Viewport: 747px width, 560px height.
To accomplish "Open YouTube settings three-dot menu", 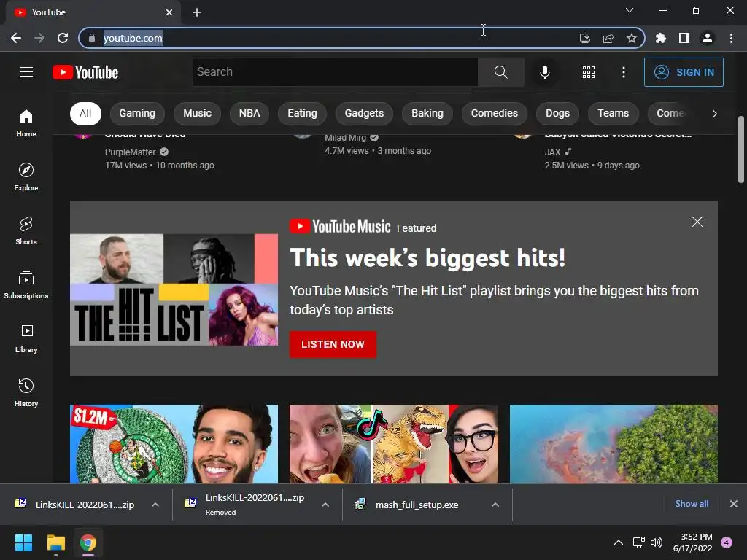I will (x=624, y=72).
